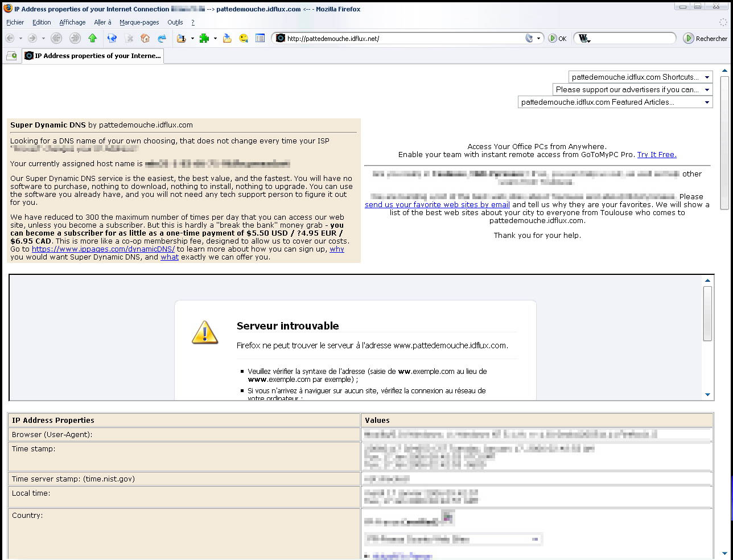Image resolution: width=733 pixels, height=560 pixels.
Task: Open the Wikipedia search engine selector
Action: click(x=584, y=39)
